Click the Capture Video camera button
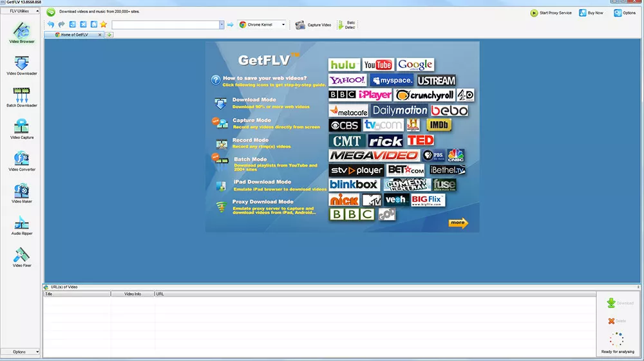The image size is (644, 361). pos(314,25)
